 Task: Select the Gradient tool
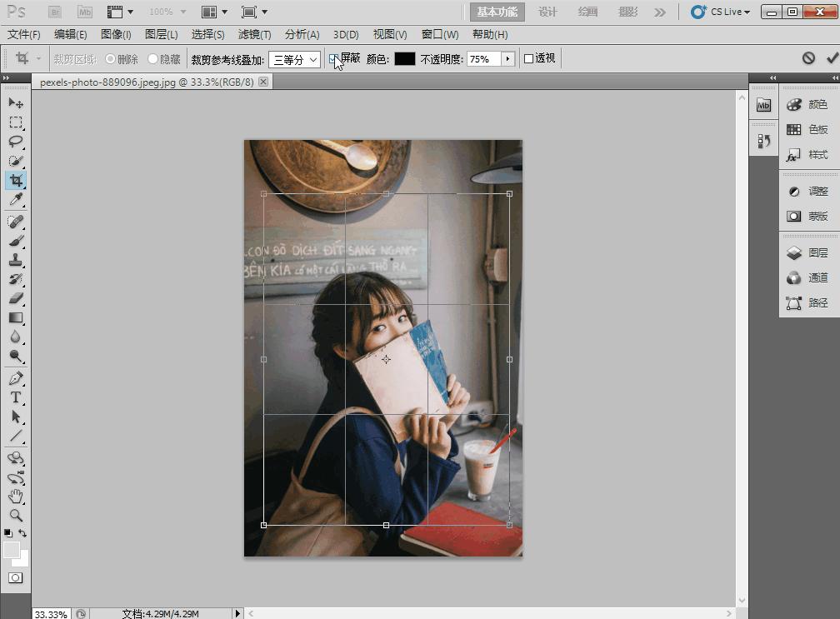tap(16, 317)
